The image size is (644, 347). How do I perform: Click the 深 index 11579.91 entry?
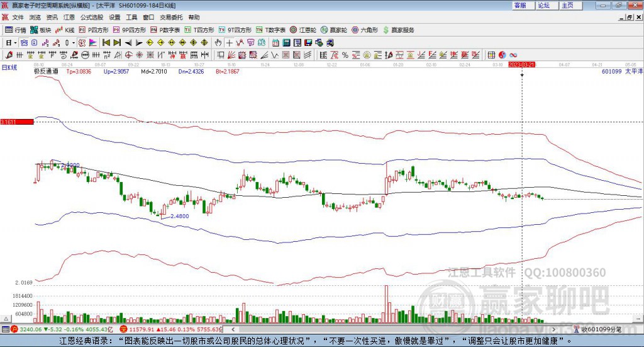click(x=171, y=329)
